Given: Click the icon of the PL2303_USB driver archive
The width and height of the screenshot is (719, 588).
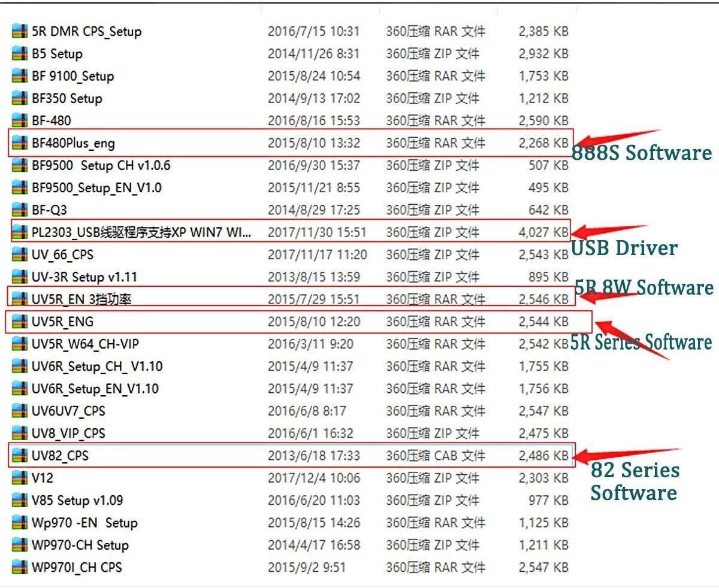Looking at the screenshot, I should 20,232.
